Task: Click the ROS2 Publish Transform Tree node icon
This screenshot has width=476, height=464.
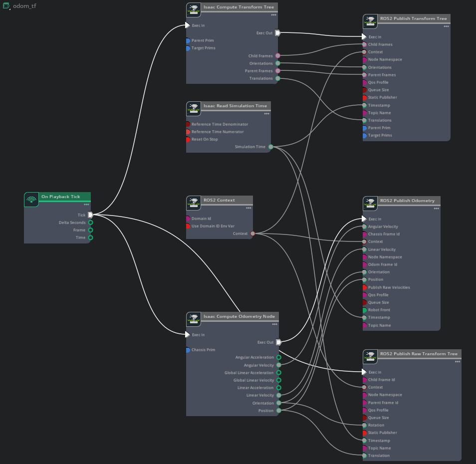Action: point(370,21)
